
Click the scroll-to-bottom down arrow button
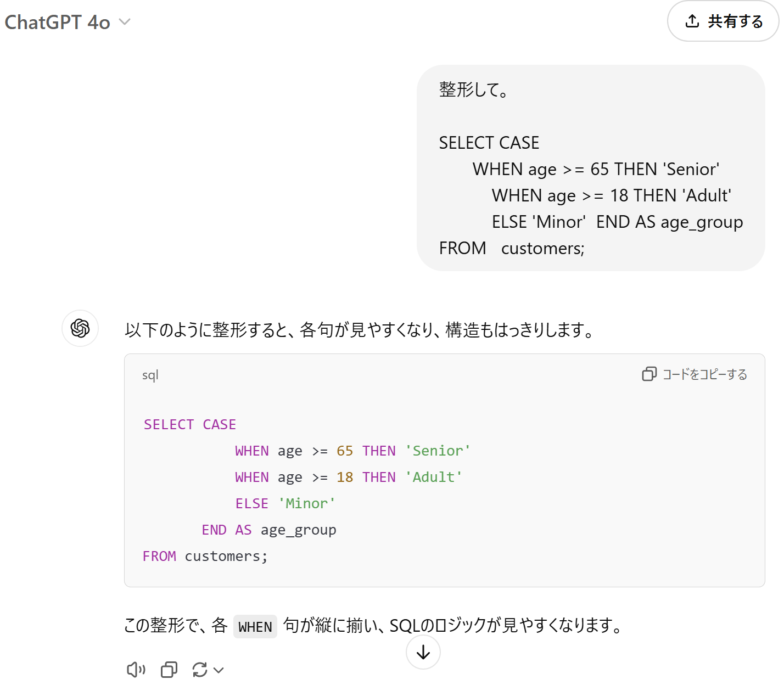pyautogui.click(x=423, y=652)
